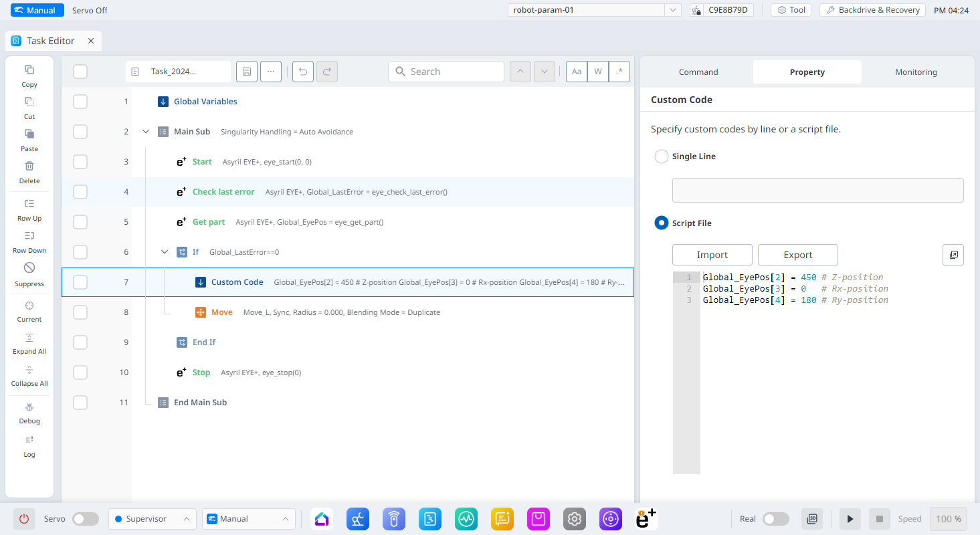980x535 pixels.
Task: Open the Task_2024 file name selector
Action: (178, 72)
